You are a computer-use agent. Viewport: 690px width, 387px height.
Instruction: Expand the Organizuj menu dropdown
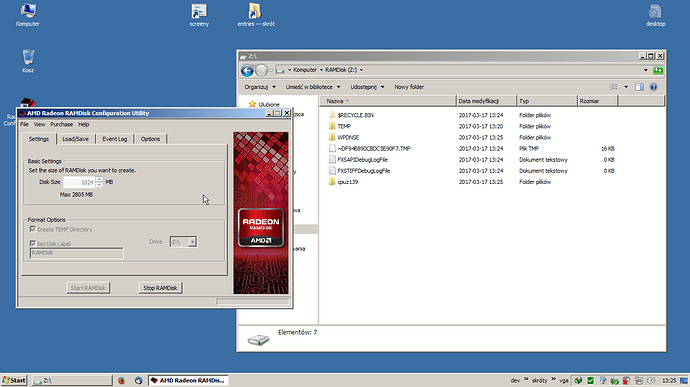click(274, 87)
